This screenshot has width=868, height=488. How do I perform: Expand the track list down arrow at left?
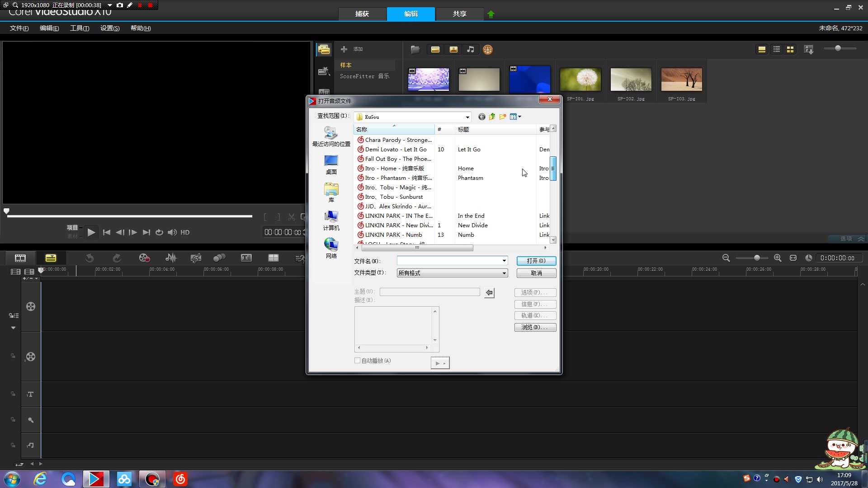[13, 328]
